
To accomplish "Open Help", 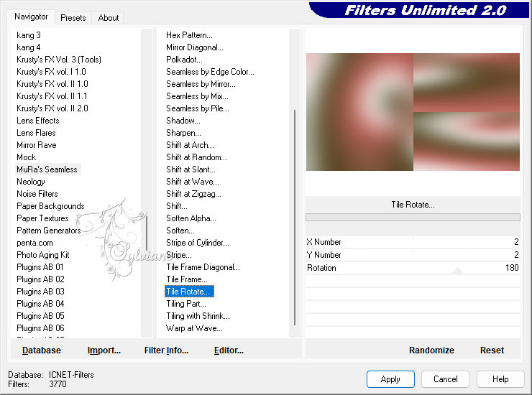I will (x=500, y=379).
